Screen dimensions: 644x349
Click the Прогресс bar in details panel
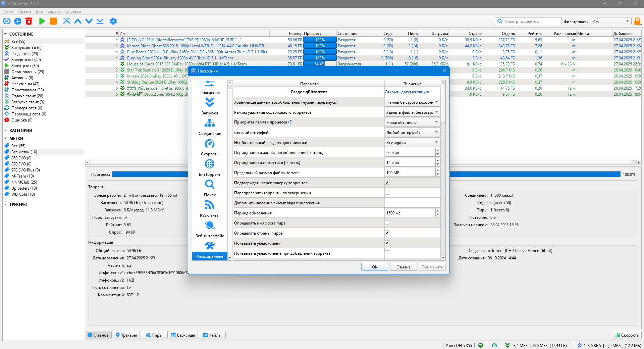(366, 174)
